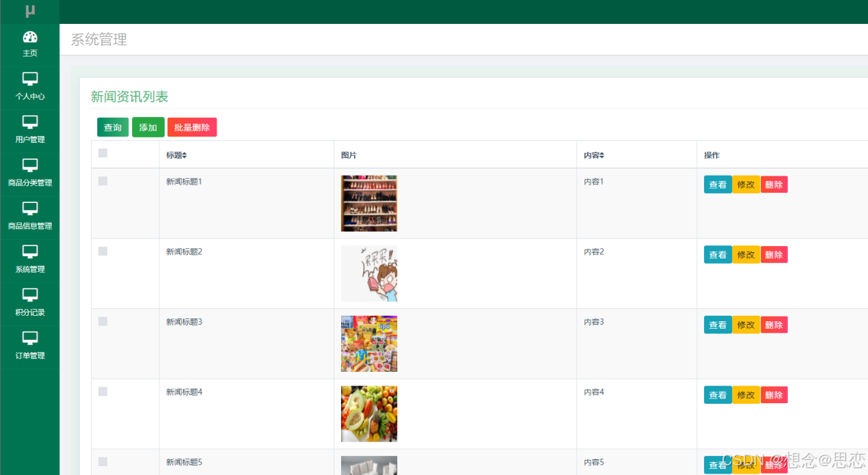Image resolution: width=868 pixels, height=475 pixels.
Task: Delete 新闻标题4 with 删除 button
Action: (774, 395)
